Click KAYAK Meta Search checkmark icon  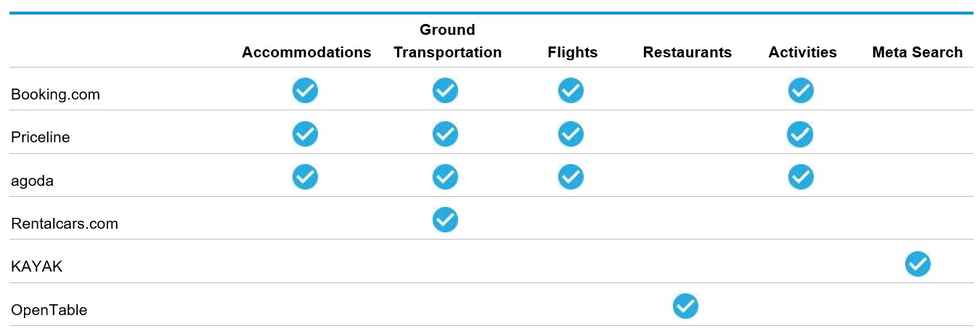(918, 264)
